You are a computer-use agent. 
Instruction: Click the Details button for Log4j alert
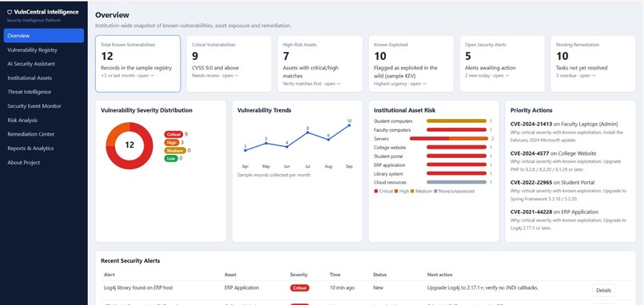(603, 290)
